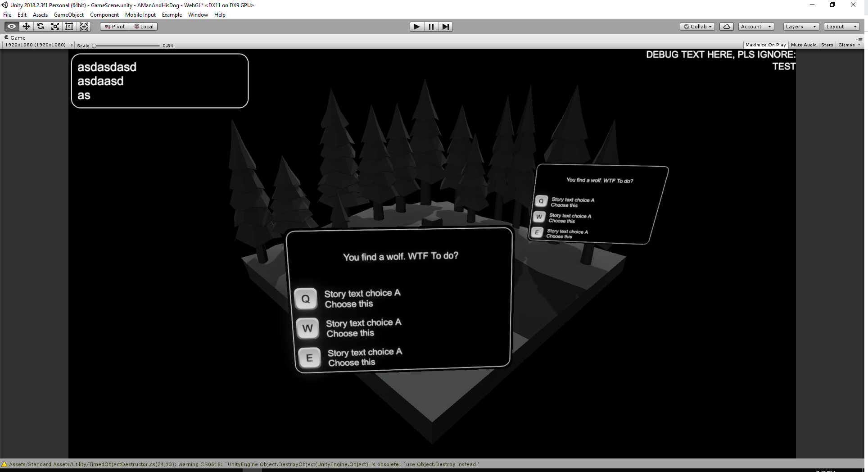
Task: Open the Layout dropdown
Action: tap(841, 26)
